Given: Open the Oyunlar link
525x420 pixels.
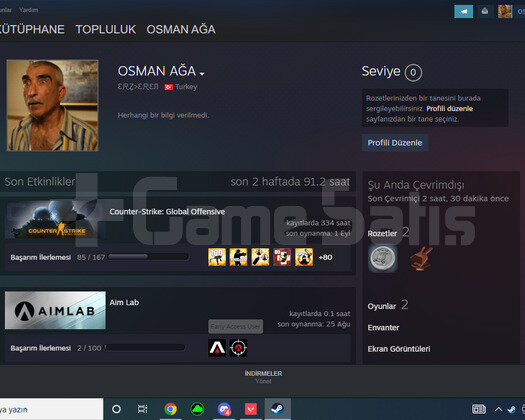Looking at the screenshot, I should coord(381,306).
